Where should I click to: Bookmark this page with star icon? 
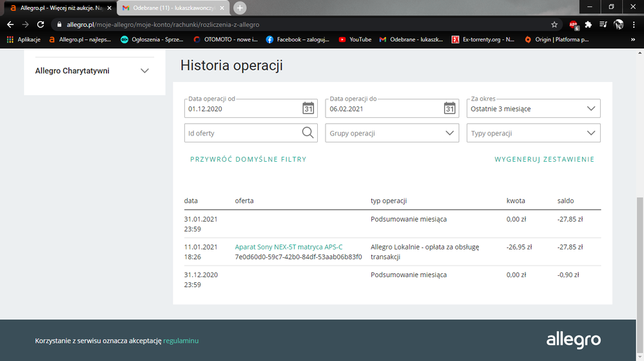554,24
